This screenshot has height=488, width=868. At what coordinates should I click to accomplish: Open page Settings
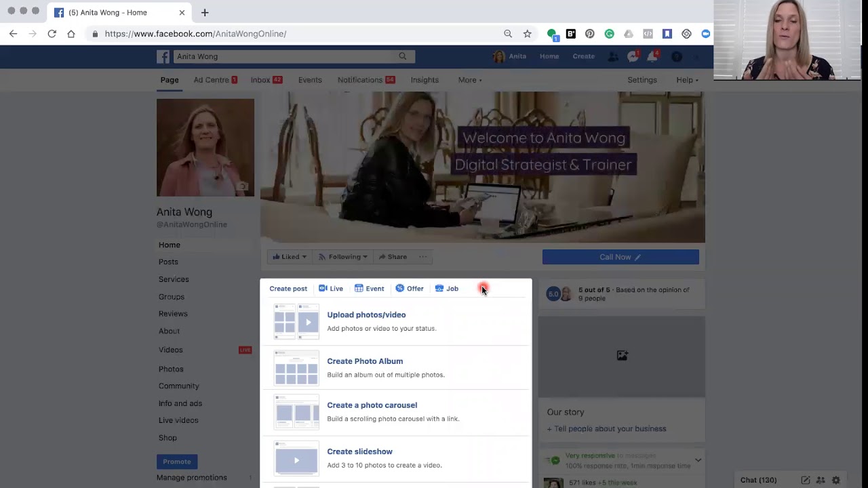point(642,80)
